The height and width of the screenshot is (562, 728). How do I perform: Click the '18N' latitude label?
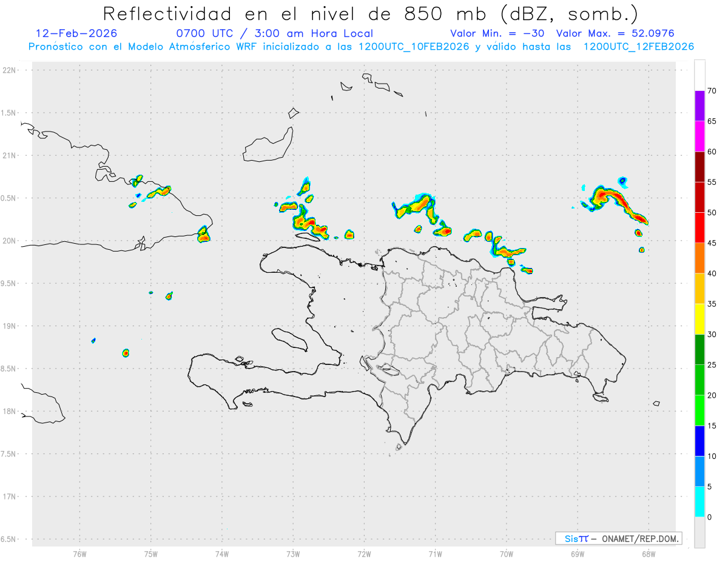tap(10, 411)
